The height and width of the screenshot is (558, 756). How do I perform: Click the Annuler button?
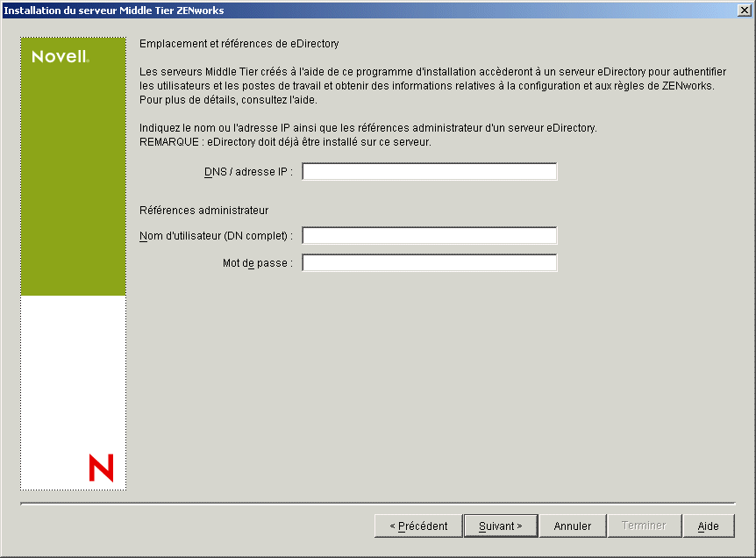click(572, 526)
